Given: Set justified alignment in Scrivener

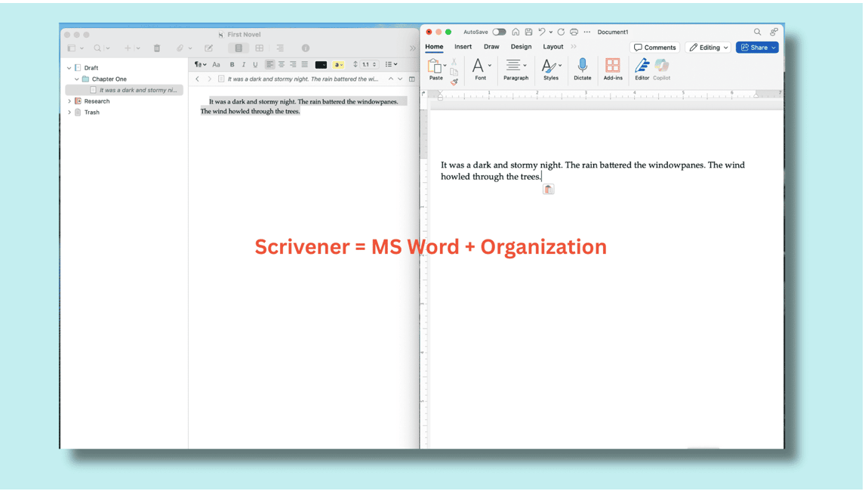Looking at the screenshot, I should click(304, 65).
